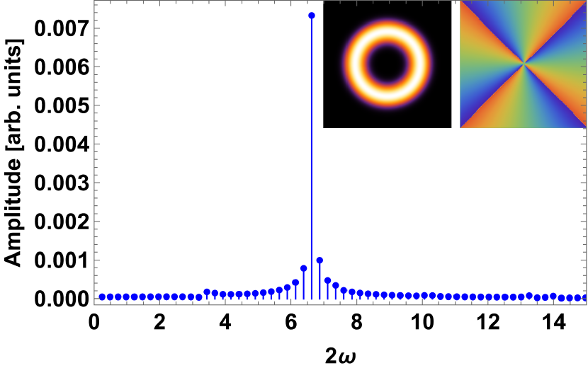The height and width of the screenshot is (368, 588).
Task: Click the bottom-left corner of phase map inset
Action: 460,128
